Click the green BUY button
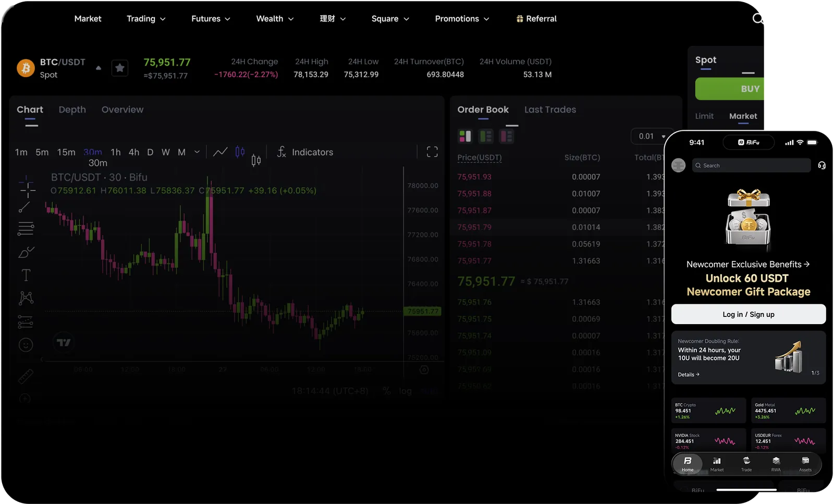 (x=730, y=89)
